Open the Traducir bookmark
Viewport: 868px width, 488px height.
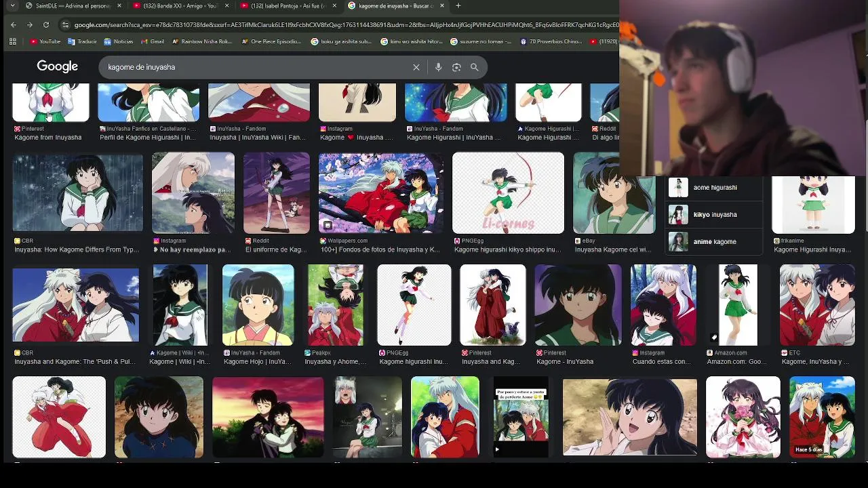pyautogui.click(x=82, y=41)
